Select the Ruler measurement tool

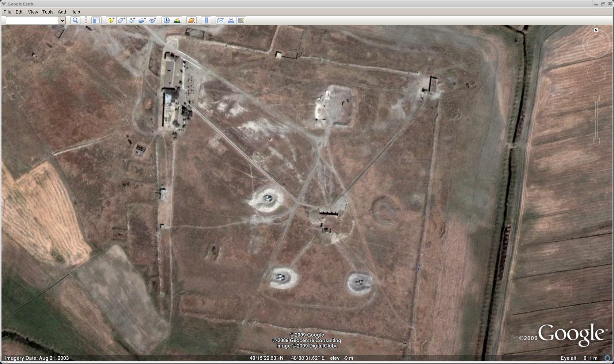[x=206, y=20]
